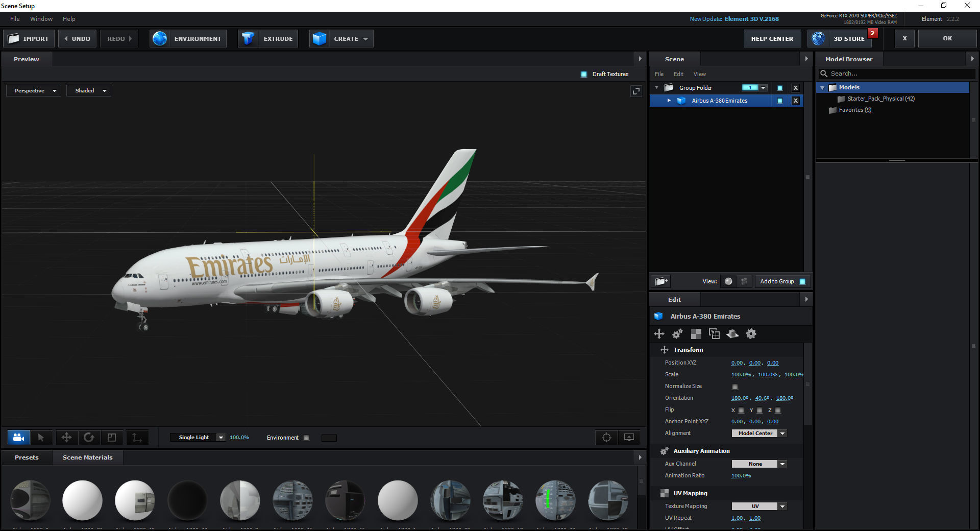Toggle Normalize Size checkbox
Image resolution: width=980 pixels, height=531 pixels.
(735, 387)
